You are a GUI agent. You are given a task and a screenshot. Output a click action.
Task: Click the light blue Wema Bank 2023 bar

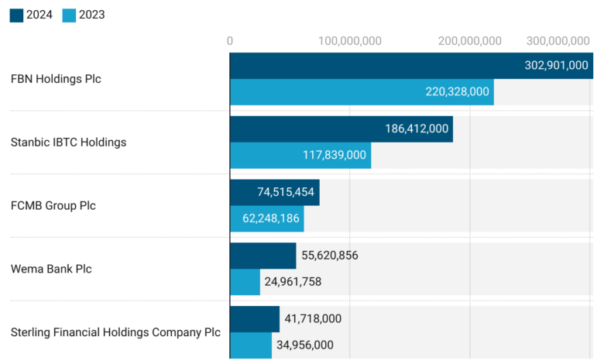[245, 282]
